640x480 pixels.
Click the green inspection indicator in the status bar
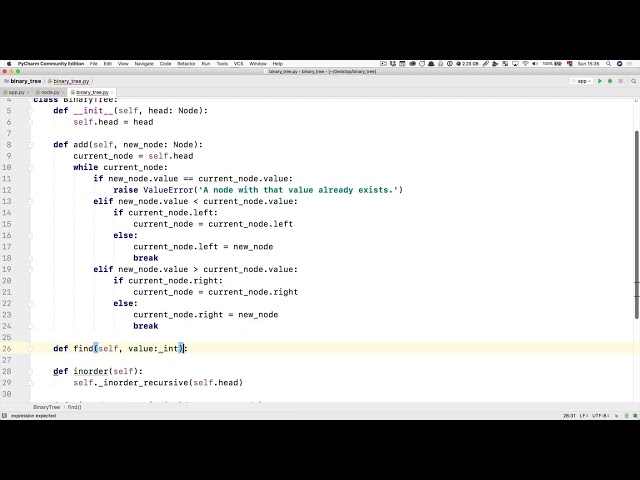coord(635,416)
